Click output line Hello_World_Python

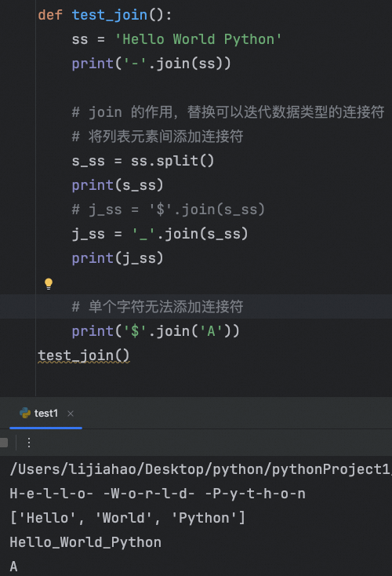(x=85, y=542)
